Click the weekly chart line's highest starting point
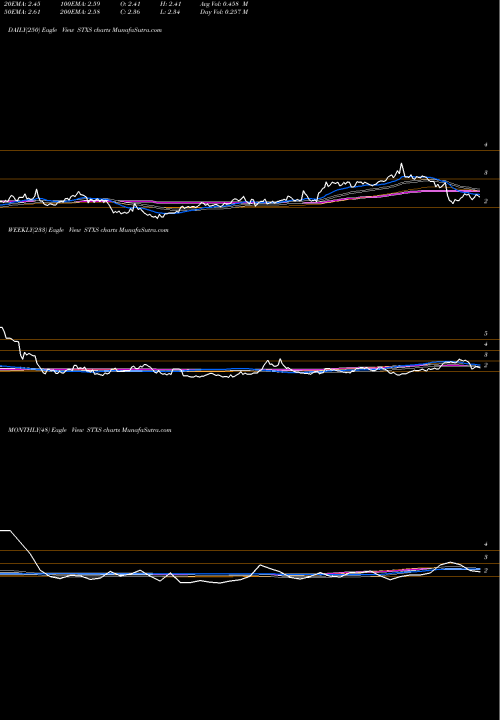Screen dimensions: 500x720 click(x=2, y=327)
